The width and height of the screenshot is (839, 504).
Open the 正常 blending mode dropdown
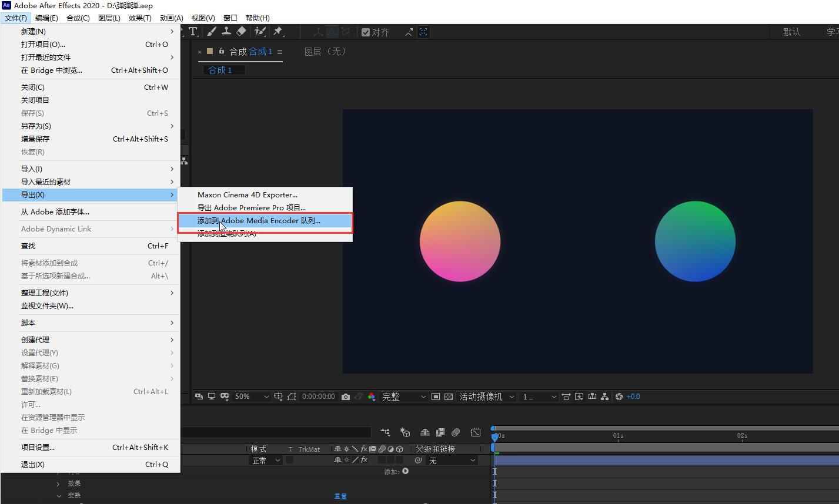[x=266, y=461]
